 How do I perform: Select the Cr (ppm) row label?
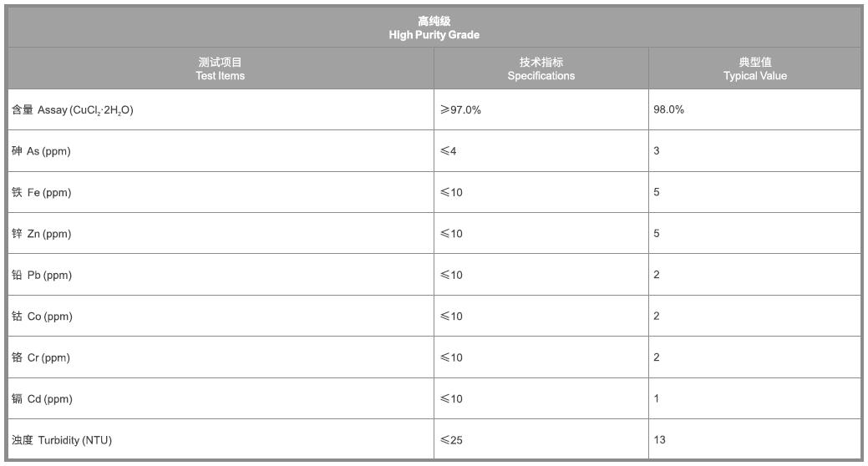click(42, 357)
